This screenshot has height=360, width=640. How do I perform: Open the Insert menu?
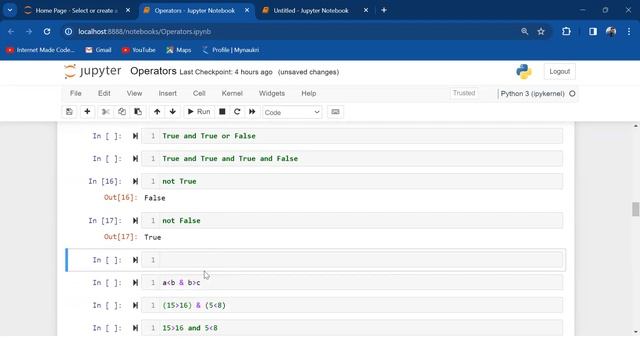pos(168,93)
